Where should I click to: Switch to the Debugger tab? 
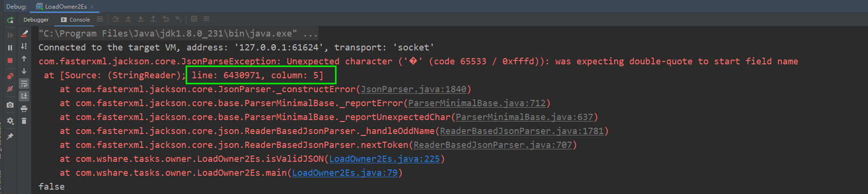click(x=36, y=20)
